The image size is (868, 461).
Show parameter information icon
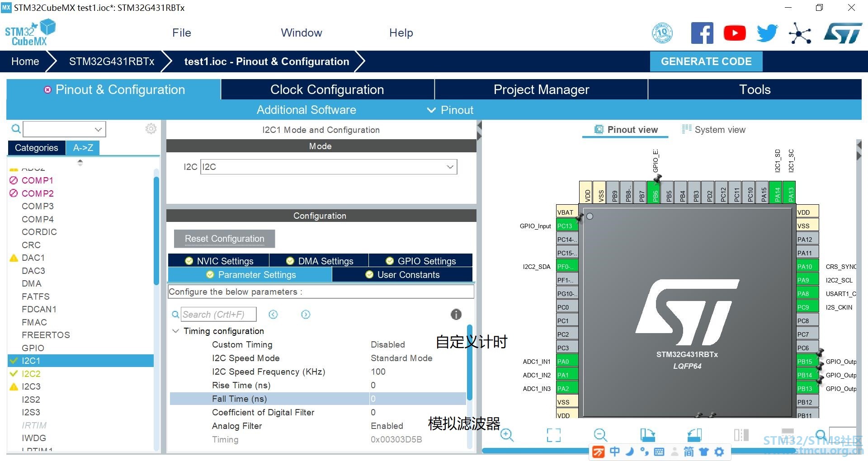[456, 314]
